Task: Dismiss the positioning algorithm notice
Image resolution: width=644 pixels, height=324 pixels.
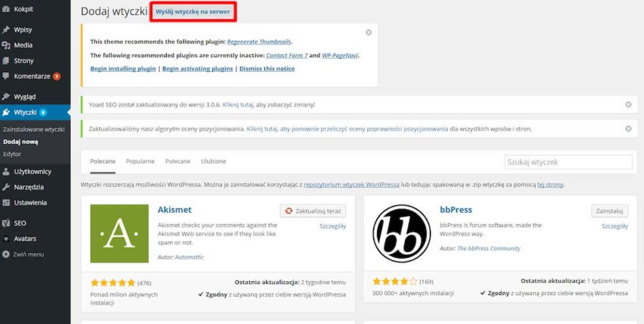Action: click(x=628, y=129)
